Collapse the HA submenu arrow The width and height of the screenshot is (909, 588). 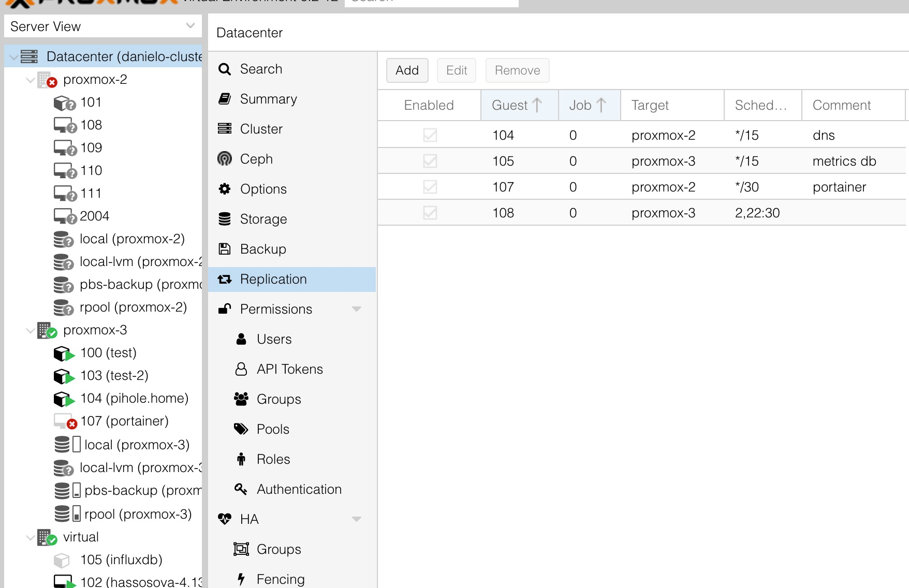point(356,519)
